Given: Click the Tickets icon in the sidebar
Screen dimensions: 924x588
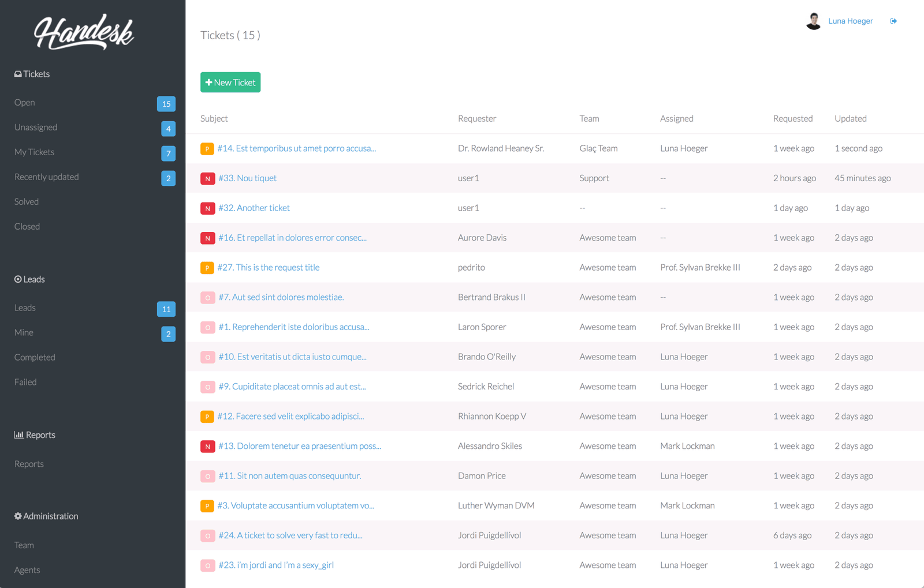Looking at the screenshot, I should [18, 73].
